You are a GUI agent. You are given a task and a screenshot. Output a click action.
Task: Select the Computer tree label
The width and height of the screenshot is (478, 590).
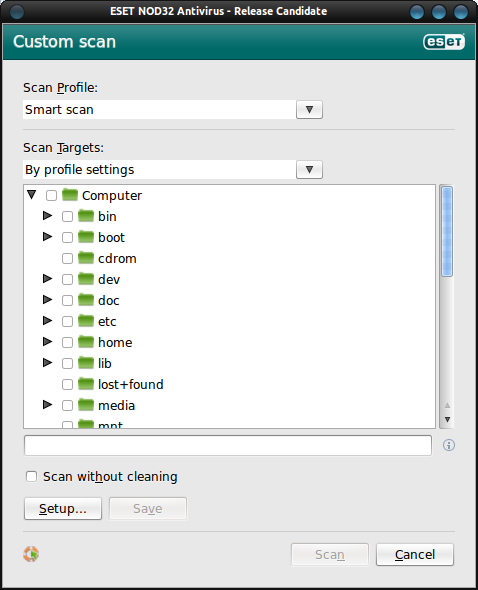tap(112, 196)
